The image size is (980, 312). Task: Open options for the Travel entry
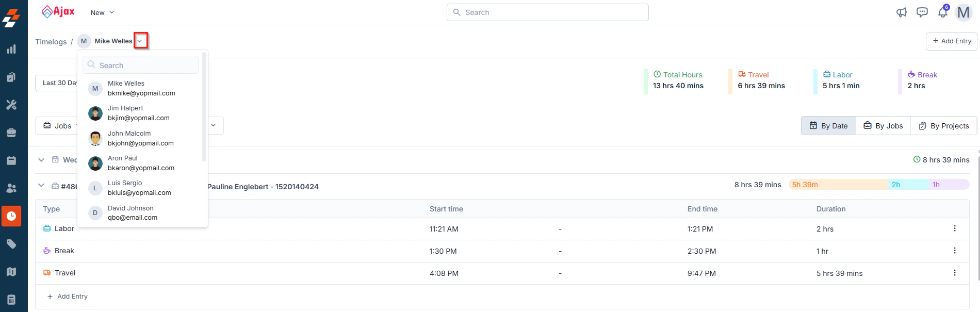955,273
